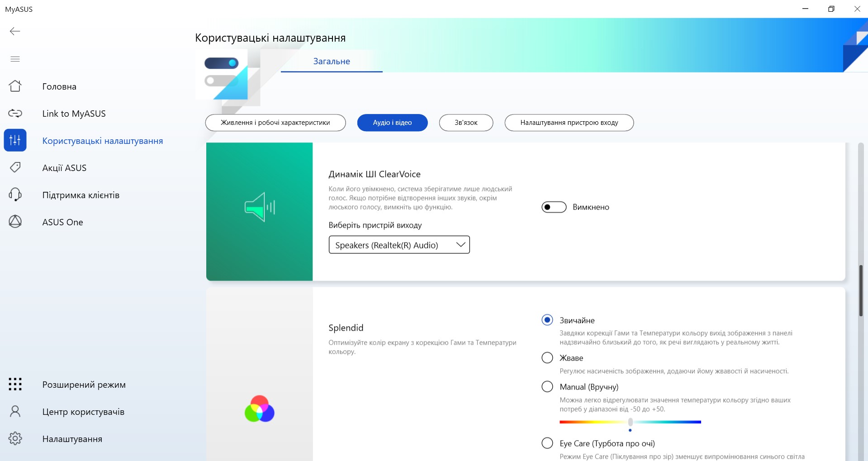Click the color temperature slider handle
Screen dimensions: 868x461
pyautogui.click(x=630, y=422)
